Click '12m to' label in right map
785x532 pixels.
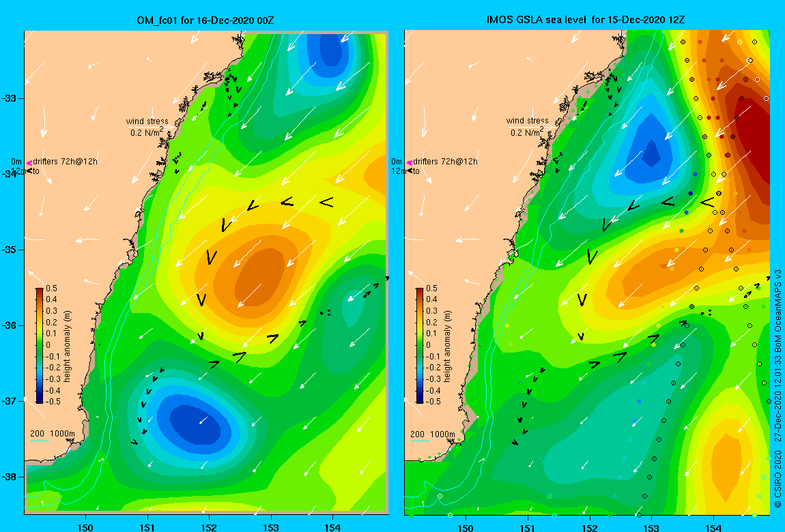(405, 171)
